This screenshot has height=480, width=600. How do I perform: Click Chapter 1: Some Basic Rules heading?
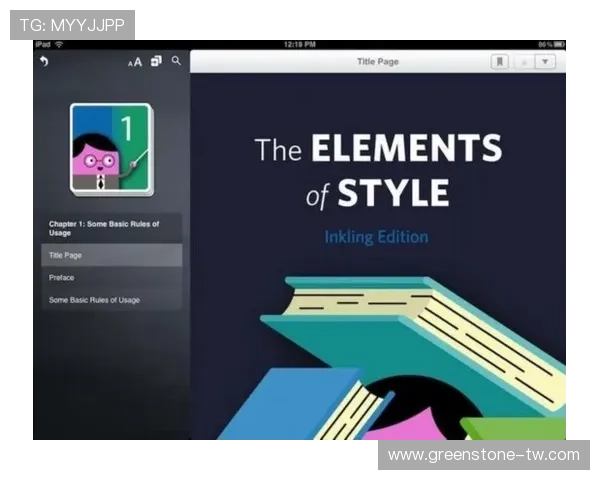click(x=111, y=228)
